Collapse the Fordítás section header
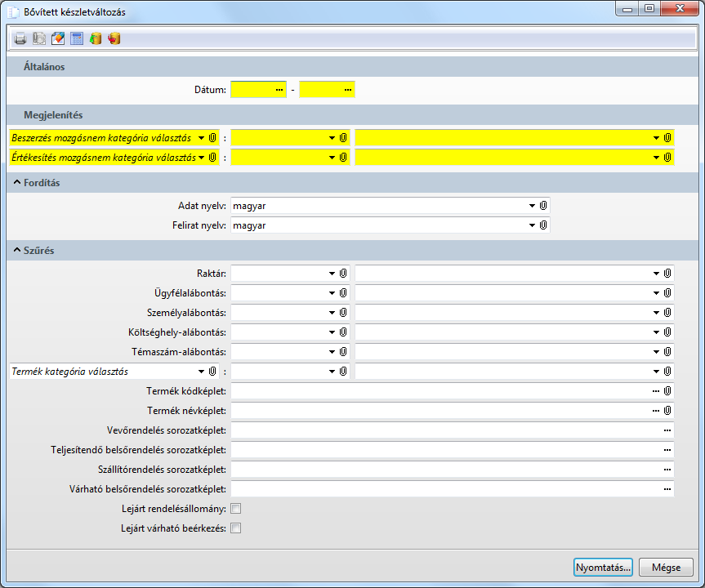The height and width of the screenshot is (588, 705). click(17, 183)
